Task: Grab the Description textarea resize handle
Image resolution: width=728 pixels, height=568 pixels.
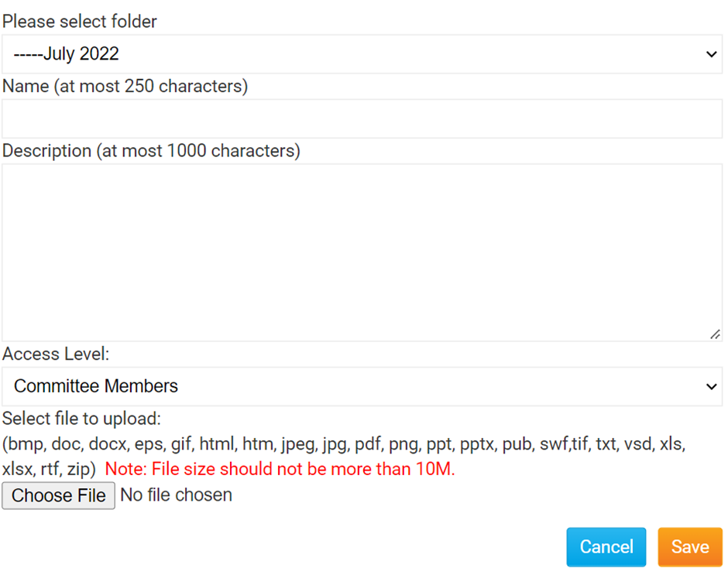Action: click(x=715, y=334)
